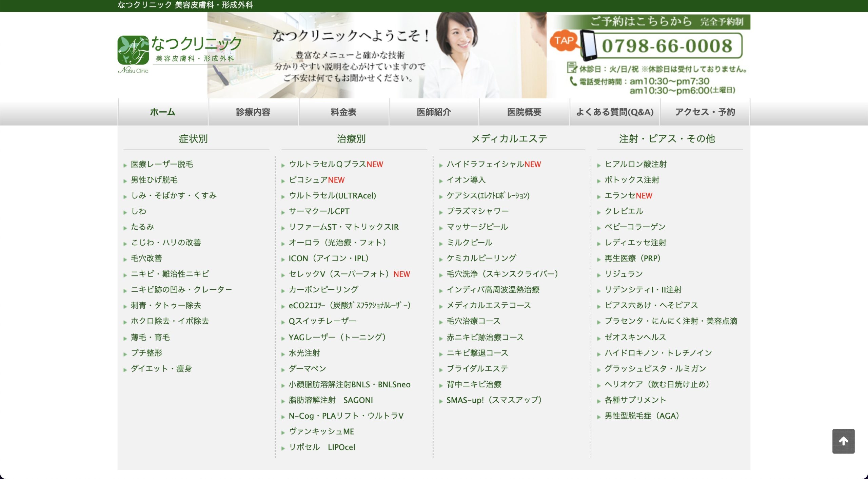Open よくある質問(Q&A) page
The height and width of the screenshot is (479, 868).
(614, 112)
